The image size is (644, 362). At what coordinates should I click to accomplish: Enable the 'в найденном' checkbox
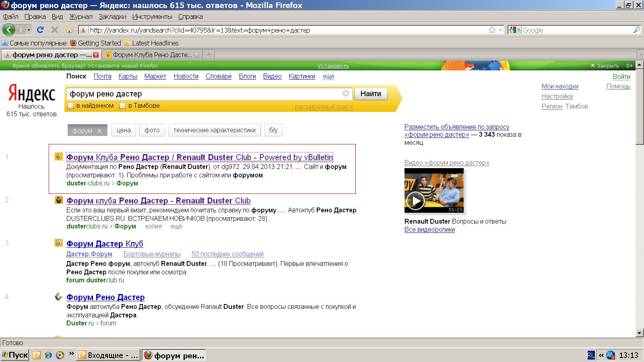(x=71, y=106)
